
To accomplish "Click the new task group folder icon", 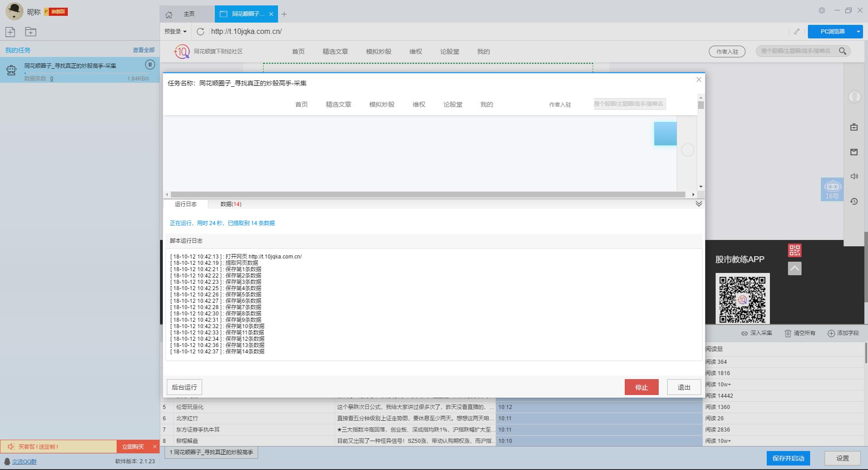I will click(x=31, y=32).
